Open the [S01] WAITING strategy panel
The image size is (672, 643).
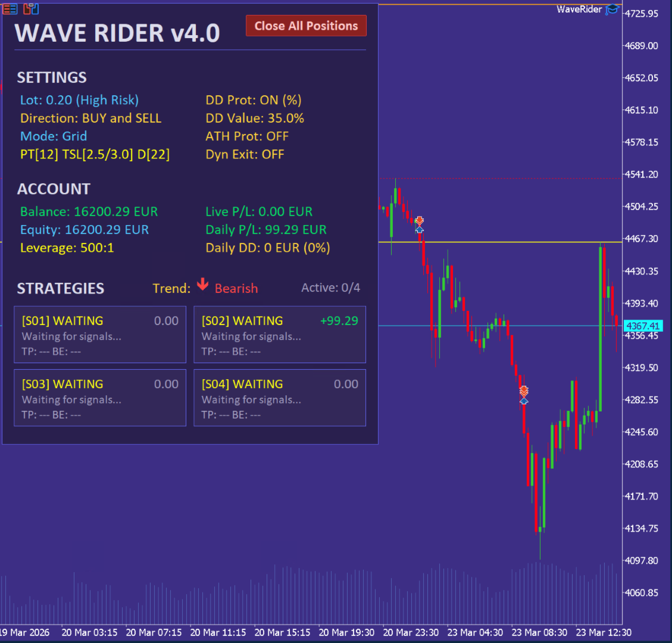[x=99, y=335]
